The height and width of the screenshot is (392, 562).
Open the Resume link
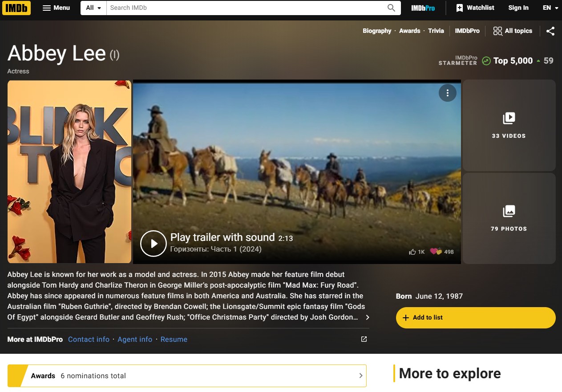tap(174, 339)
